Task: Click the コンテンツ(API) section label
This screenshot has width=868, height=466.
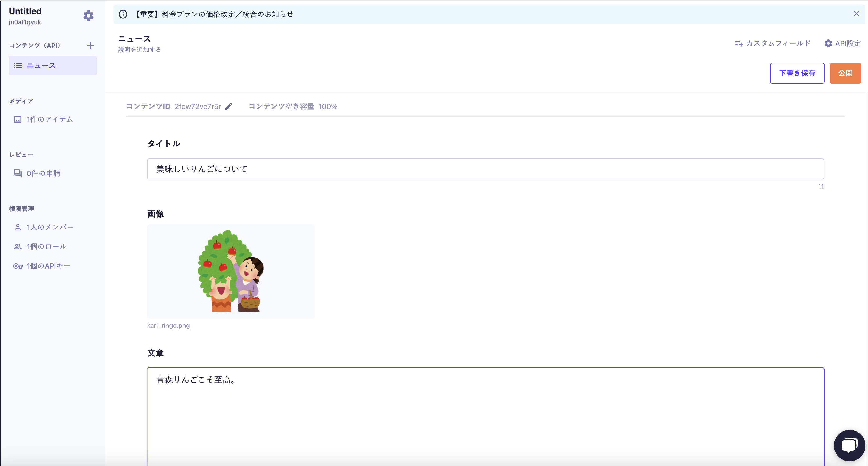Action: point(35,46)
